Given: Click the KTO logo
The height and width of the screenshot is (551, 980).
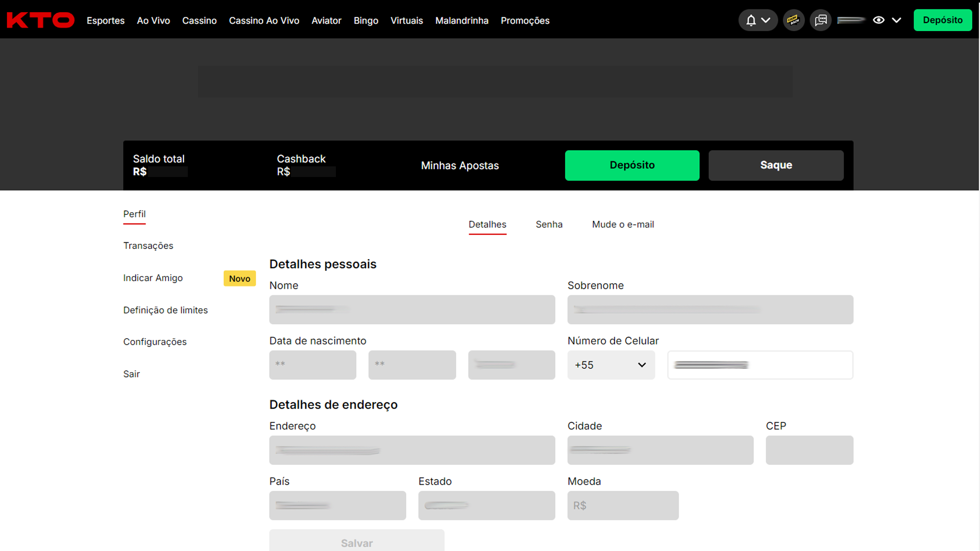Looking at the screenshot, I should pos(40,20).
